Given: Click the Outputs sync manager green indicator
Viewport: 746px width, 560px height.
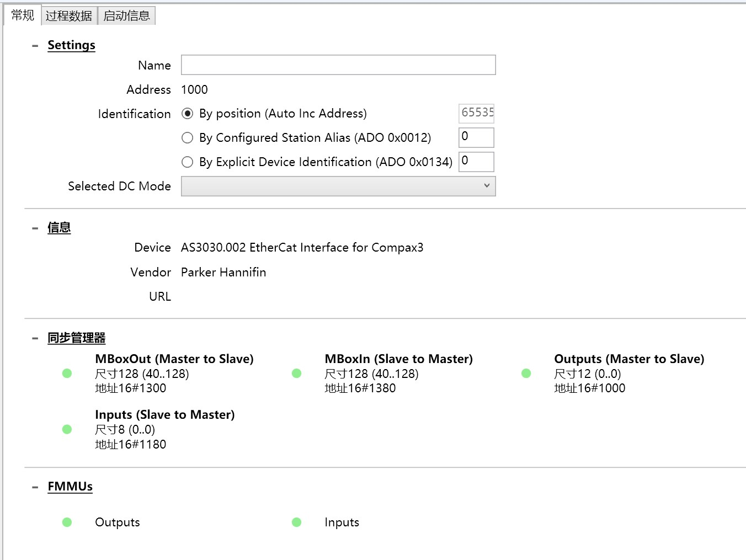Looking at the screenshot, I should [526, 374].
